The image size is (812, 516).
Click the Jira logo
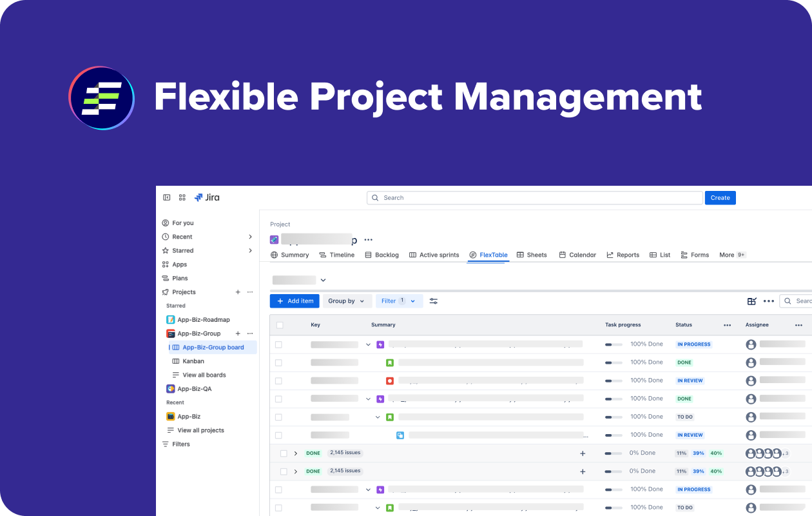207,197
